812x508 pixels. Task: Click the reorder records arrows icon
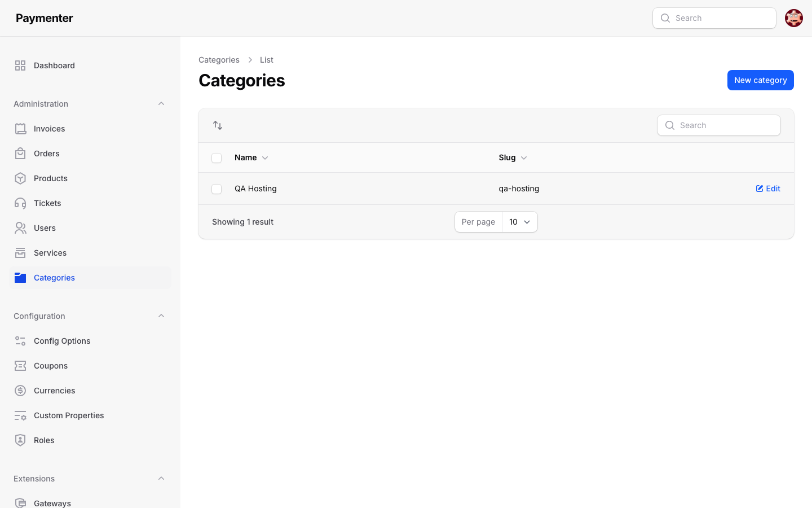click(x=218, y=125)
